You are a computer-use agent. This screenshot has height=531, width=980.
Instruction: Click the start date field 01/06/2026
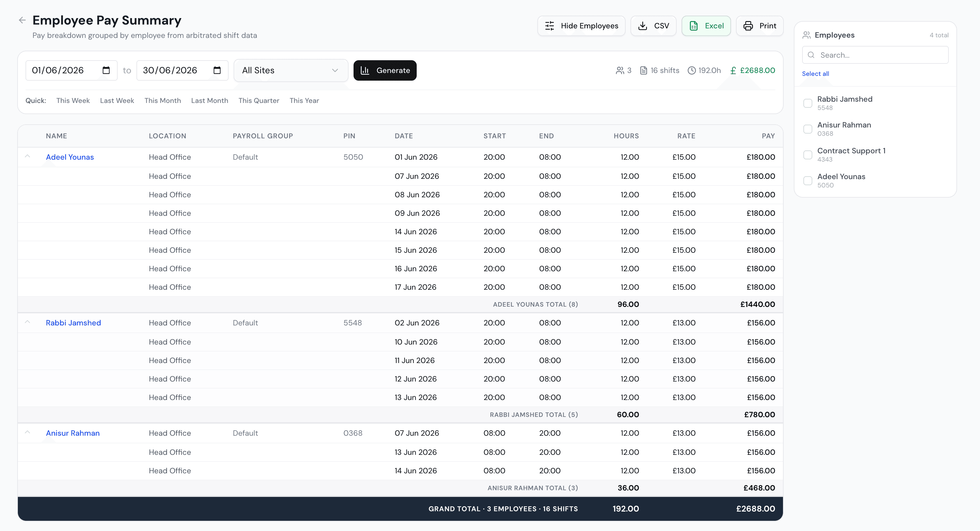tap(71, 70)
